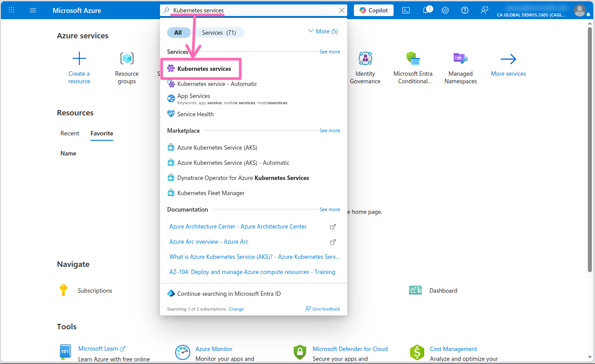See more in Marketplace section

coord(330,131)
